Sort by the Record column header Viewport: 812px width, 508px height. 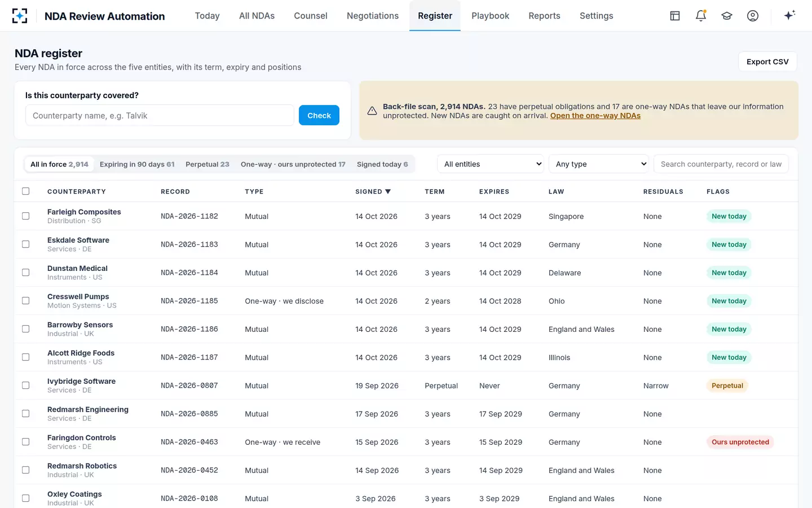[x=175, y=192]
